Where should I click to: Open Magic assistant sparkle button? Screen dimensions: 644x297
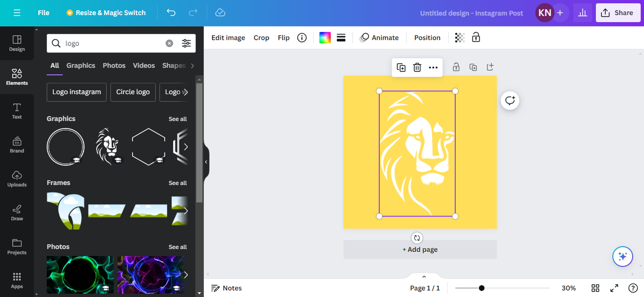(x=622, y=256)
